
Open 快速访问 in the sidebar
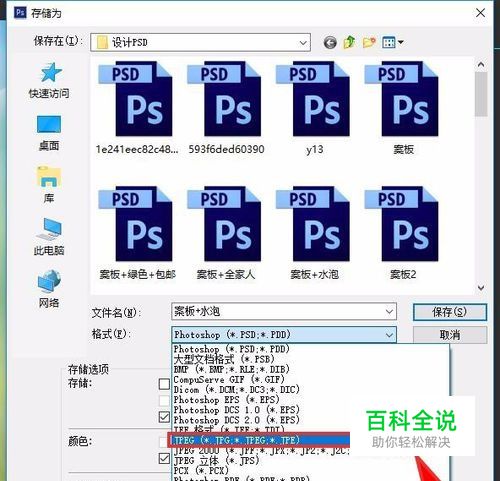49,81
